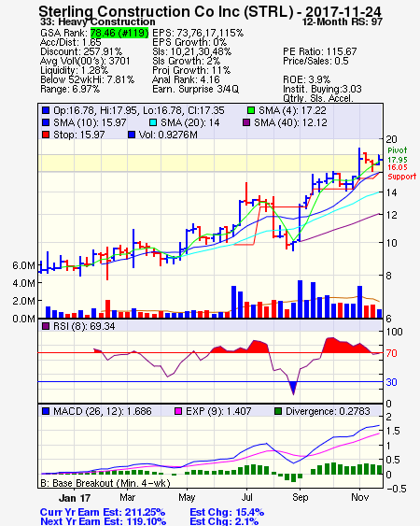Click the B: Base Breakout (Min. 4-wk) note
Screen dimensions: 420x526
tap(105, 483)
